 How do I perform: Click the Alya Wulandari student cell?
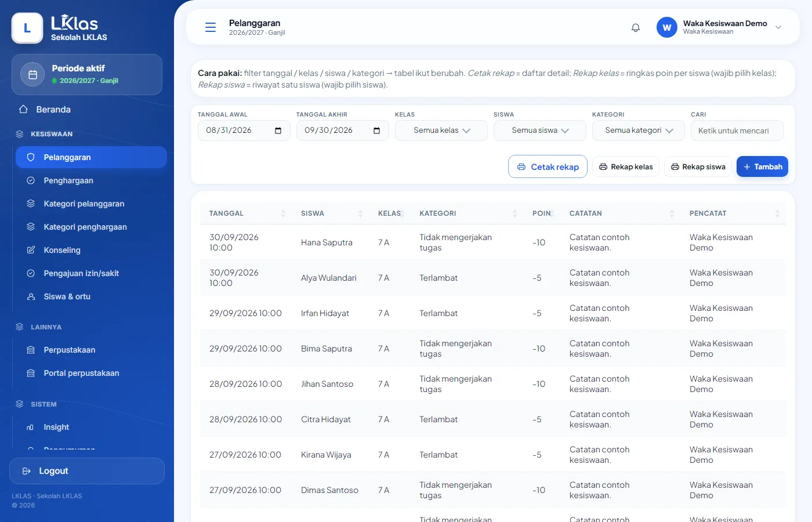pyautogui.click(x=329, y=278)
